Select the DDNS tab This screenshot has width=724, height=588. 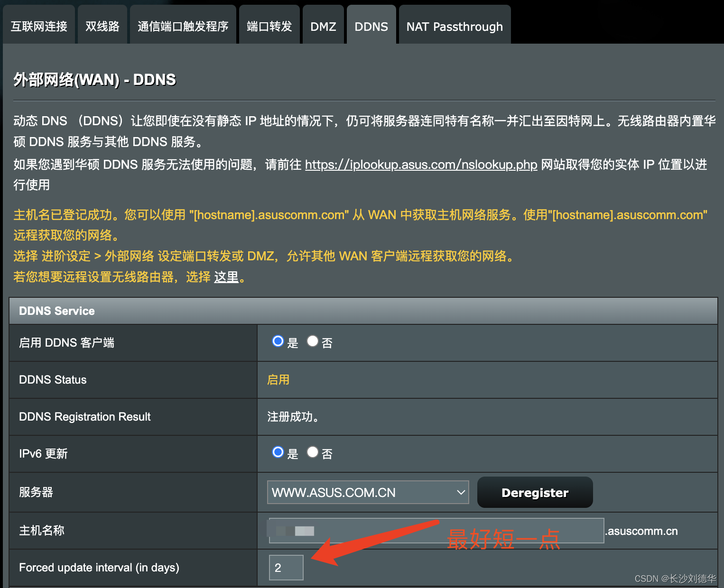point(371,26)
